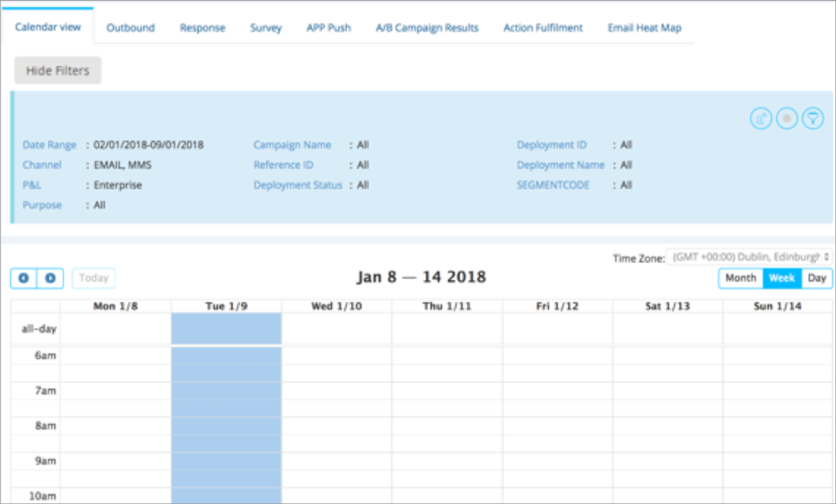Click the 10am time label
This screenshot has height=504, width=836.
pos(43,496)
